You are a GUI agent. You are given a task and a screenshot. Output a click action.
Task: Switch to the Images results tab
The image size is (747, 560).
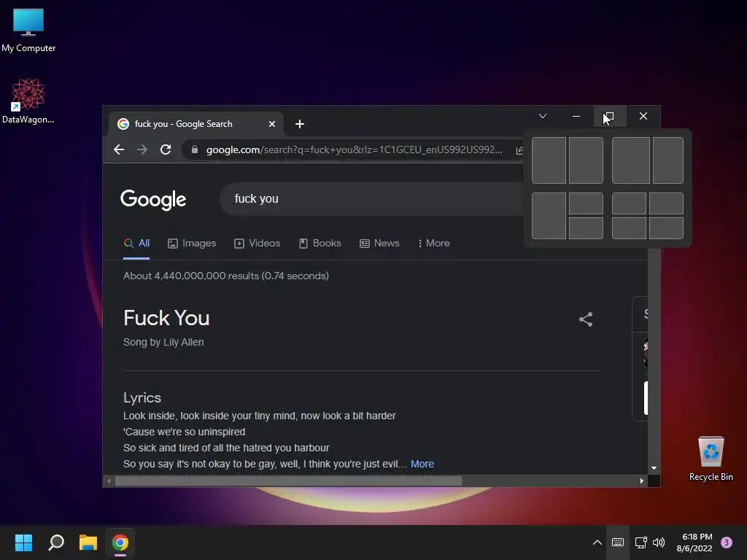pyautogui.click(x=192, y=244)
